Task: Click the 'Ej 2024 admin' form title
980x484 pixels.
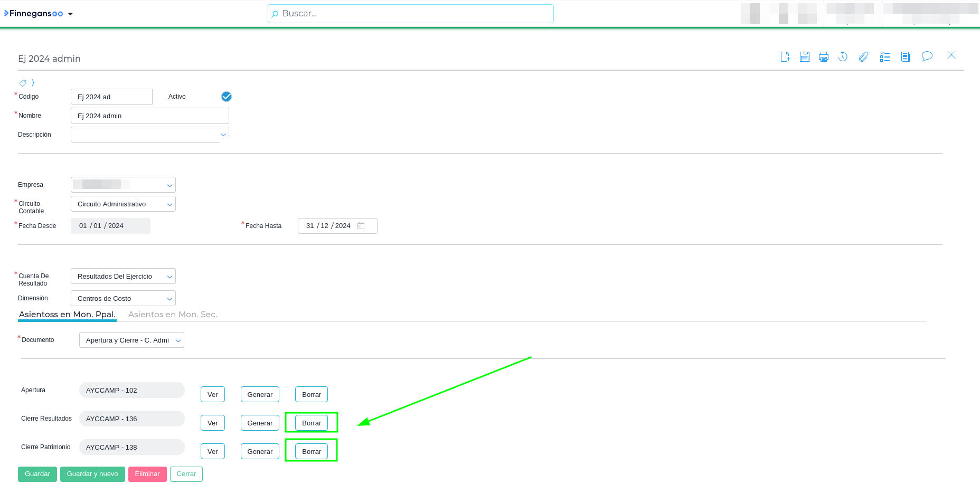Action: click(50, 59)
